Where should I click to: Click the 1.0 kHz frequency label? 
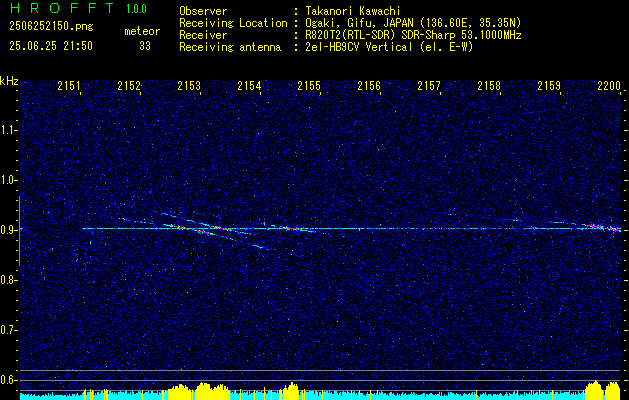[9, 181]
